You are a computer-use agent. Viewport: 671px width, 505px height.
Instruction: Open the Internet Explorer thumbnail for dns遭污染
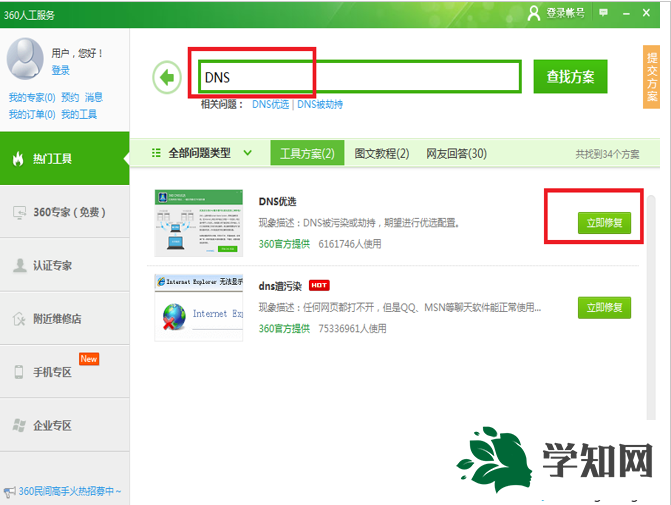[x=199, y=308]
